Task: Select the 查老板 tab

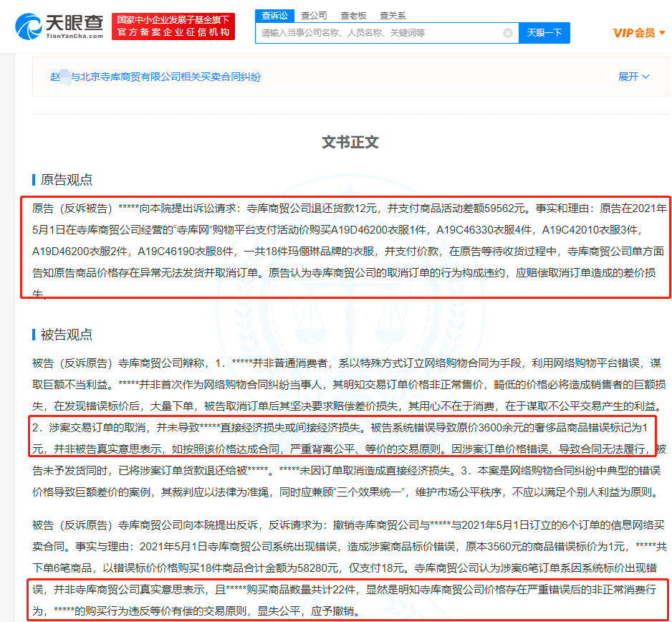Action: [x=353, y=16]
